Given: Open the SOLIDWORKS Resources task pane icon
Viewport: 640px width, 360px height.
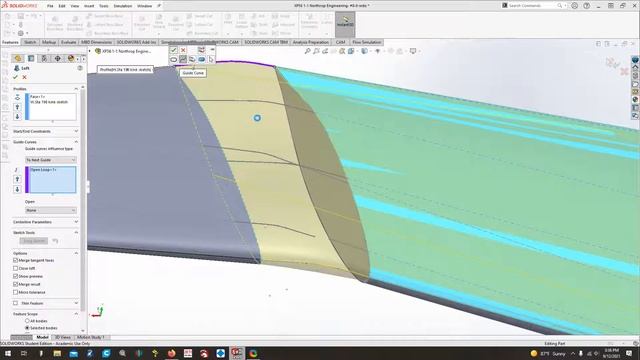Looking at the screenshot, I should point(635,60).
